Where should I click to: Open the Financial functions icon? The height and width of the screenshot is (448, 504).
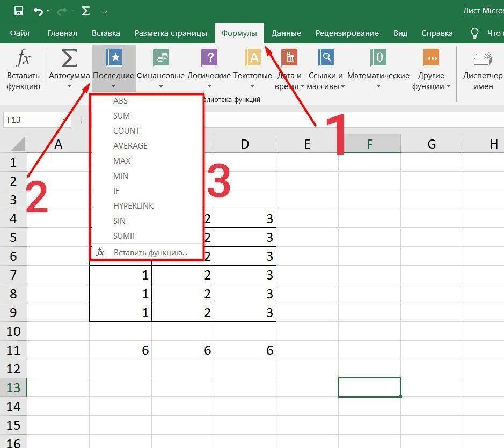click(x=160, y=58)
